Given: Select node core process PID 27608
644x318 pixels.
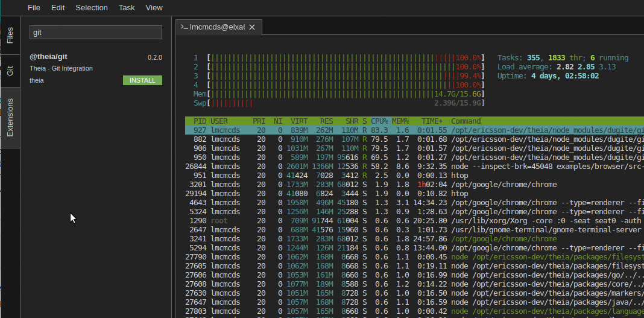Looking at the screenshot, I should (414, 284).
